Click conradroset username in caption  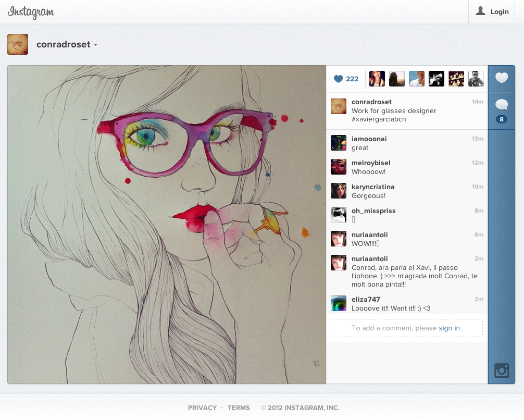pyautogui.click(x=371, y=102)
